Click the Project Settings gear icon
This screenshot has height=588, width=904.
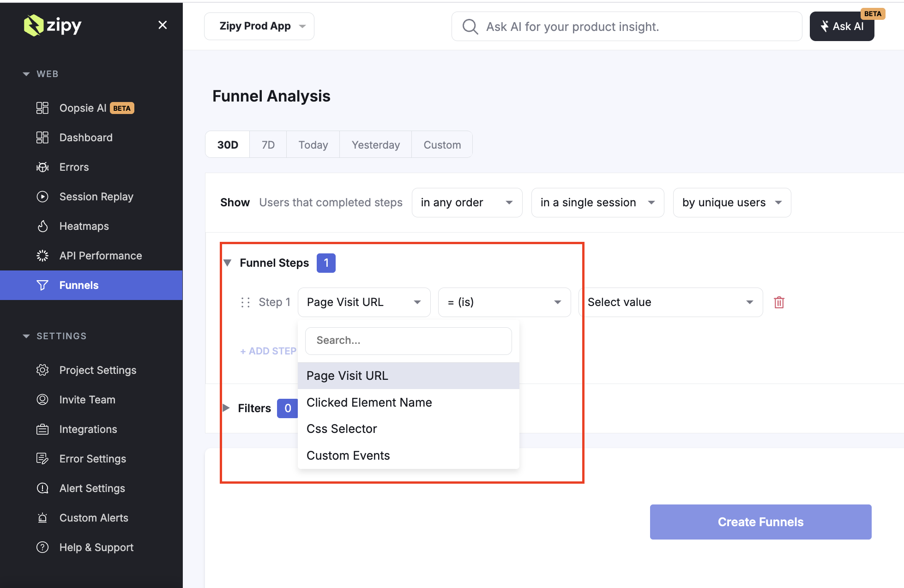(42, 370)
